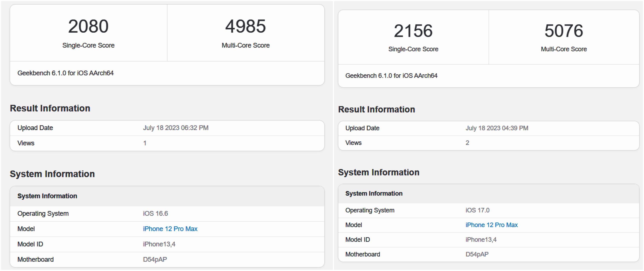644x271 pixels.
Task: Click upload date July 18 2023 06:32 PM
Action: coord(175,128)
